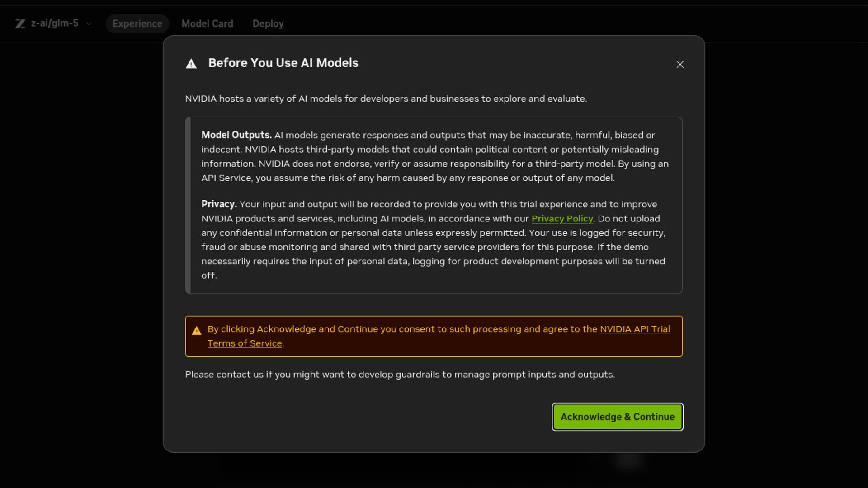Image resolution: width=868 pixels, height=488 pixels.
Task: Dismiss the dialog with the X icon
Action: pyautogui.click(x=680, y=65)
